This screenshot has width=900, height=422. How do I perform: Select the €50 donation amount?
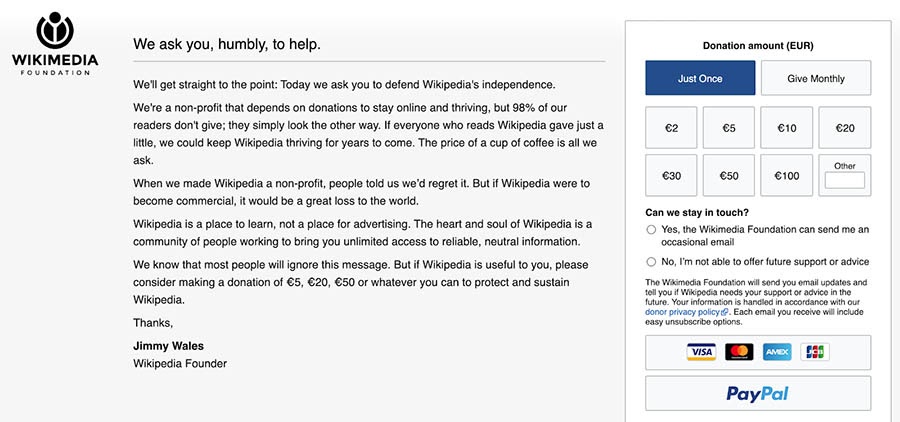click(x=729, y=176)
